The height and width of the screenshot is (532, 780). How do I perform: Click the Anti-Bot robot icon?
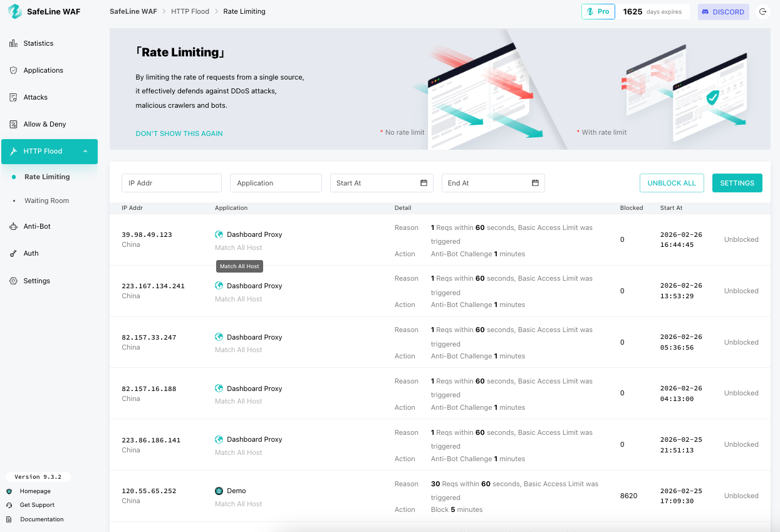click(x=13, y=226)
